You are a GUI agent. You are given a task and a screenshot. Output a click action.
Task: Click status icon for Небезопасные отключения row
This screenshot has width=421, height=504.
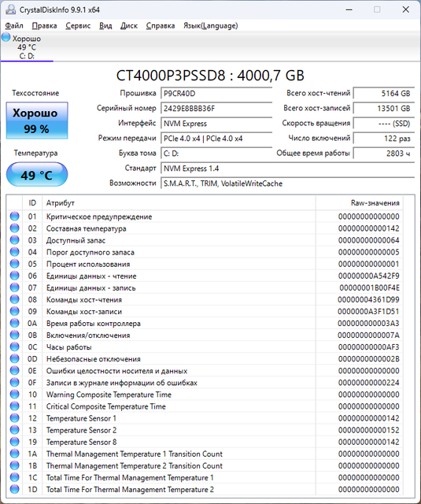coord(14,359)
